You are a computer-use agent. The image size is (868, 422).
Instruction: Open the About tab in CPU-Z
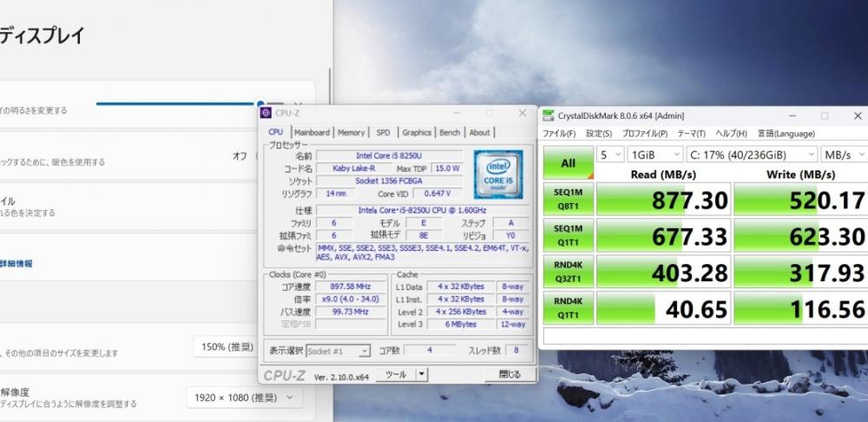click(x=479, y=132)
